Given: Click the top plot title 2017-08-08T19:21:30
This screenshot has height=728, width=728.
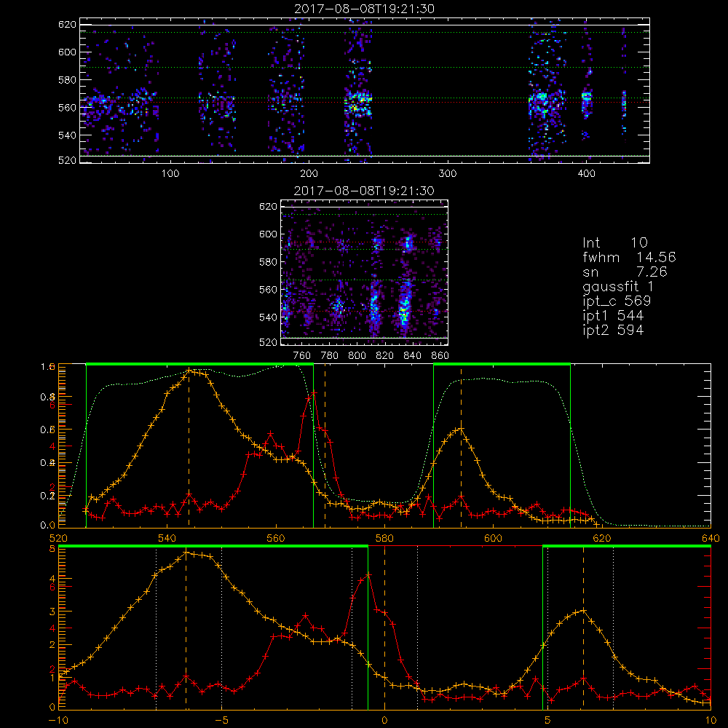Looking at the screenshot, I should (364, 9).
